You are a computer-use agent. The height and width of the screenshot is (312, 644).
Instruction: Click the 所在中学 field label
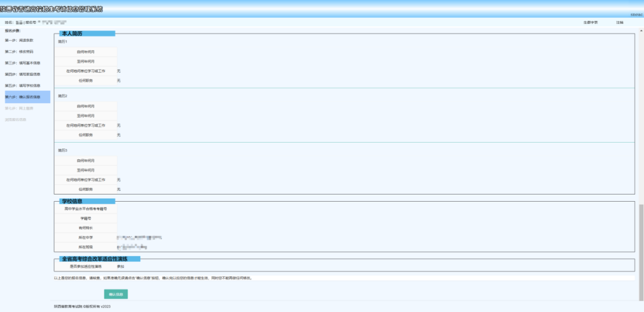(86, 237)
